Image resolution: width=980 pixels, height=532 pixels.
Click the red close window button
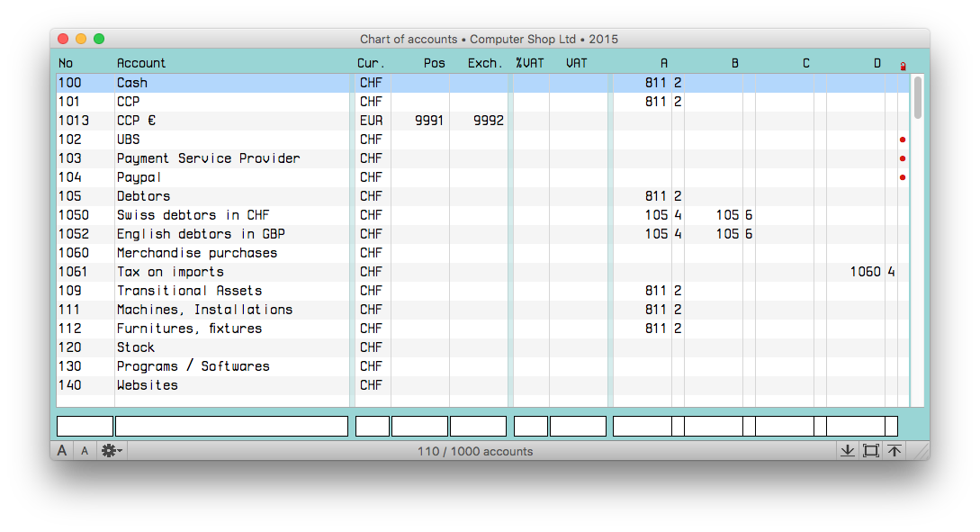(63, 39)
